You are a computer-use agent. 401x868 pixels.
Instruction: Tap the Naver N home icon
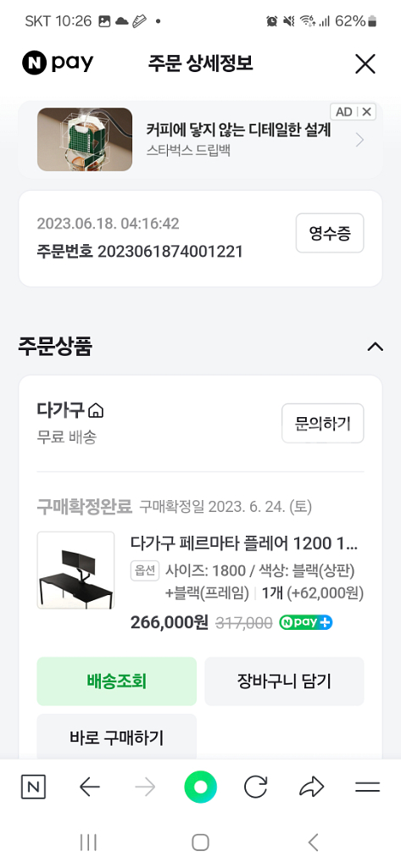(33, 787)
